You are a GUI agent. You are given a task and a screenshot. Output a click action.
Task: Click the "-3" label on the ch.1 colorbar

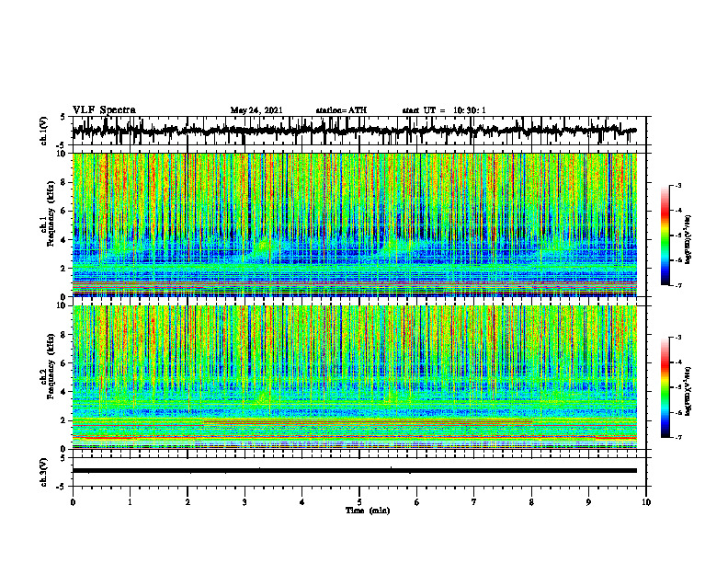point(677,185)
